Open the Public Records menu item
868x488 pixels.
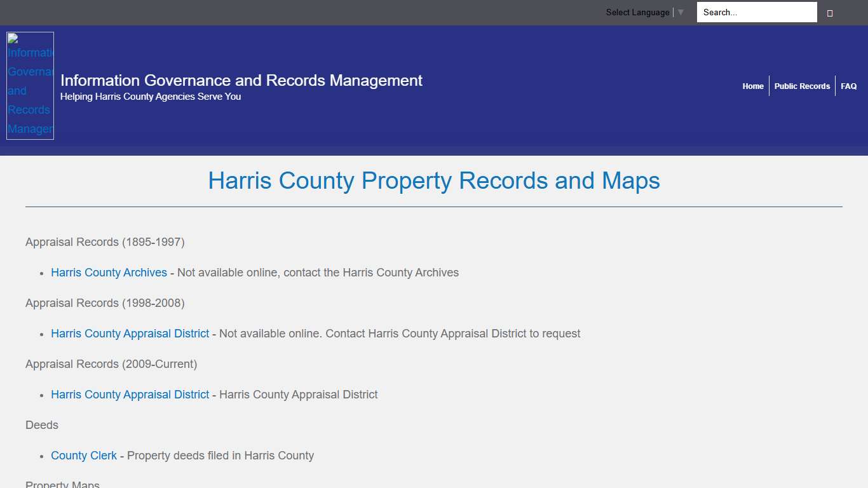pyautogui.click(x=803, y=86)
